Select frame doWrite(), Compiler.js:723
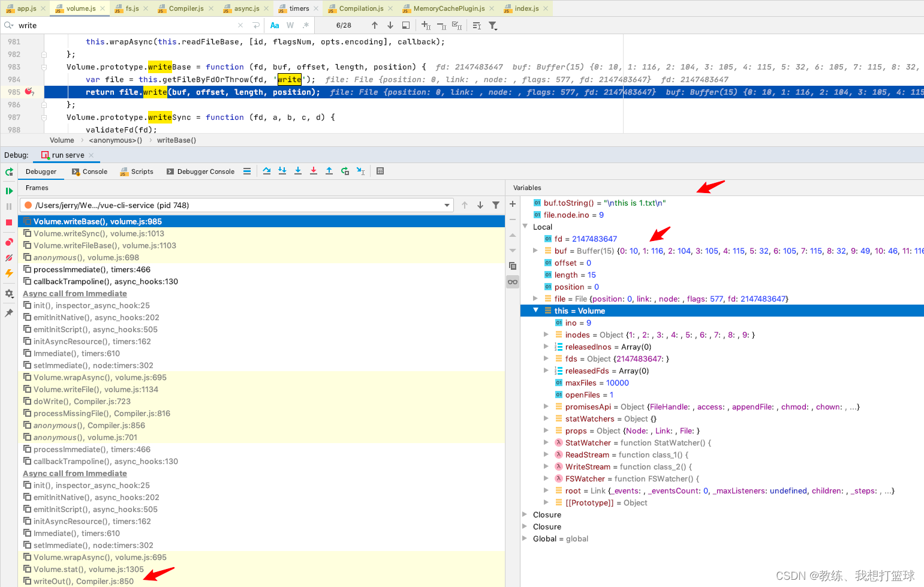Screen dimensions: 924x587 [262, 401]
